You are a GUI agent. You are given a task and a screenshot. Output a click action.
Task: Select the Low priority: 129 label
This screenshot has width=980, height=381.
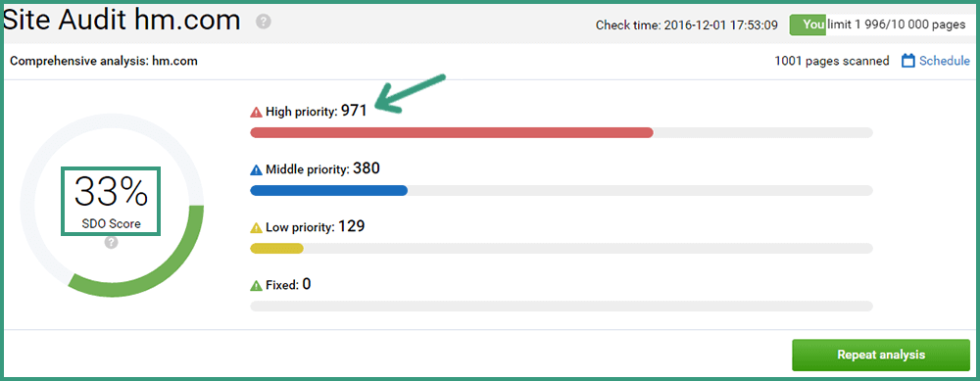pos(315,226)
